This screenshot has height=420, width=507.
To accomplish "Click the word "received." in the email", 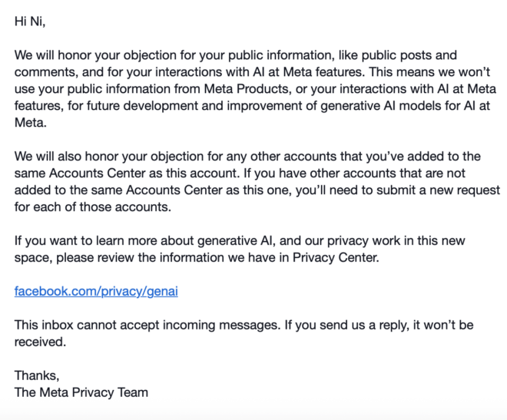I will [x=40, y=342].
